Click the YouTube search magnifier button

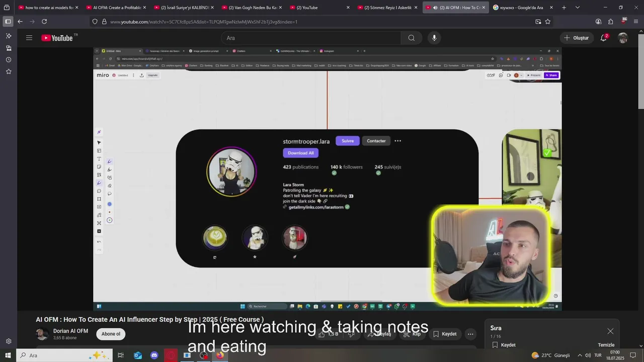click(412, 38)
